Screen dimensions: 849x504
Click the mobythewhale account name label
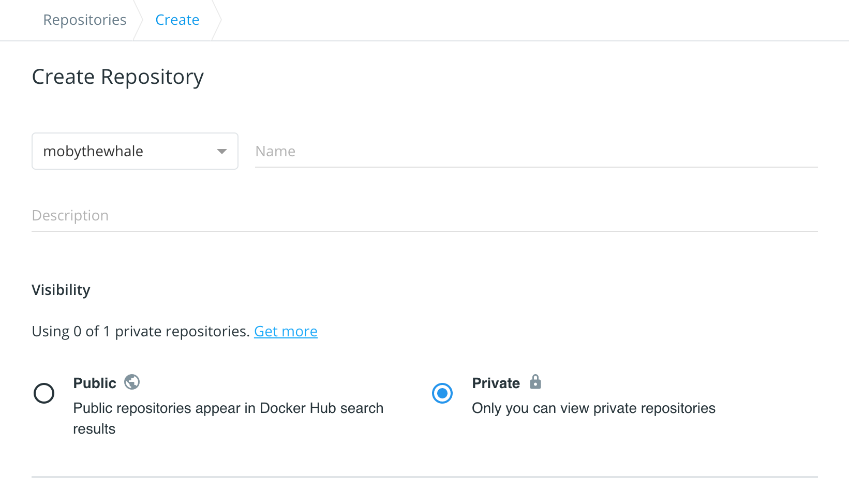point(93,151)
